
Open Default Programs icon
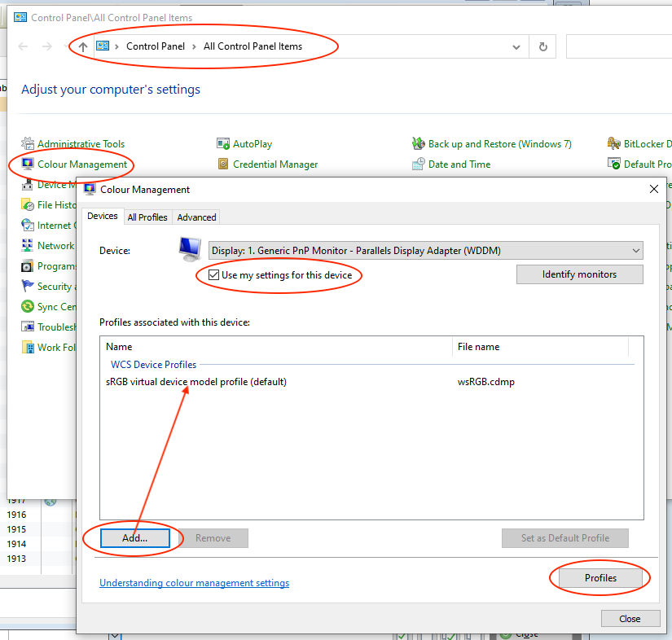(x=613, y=164)
